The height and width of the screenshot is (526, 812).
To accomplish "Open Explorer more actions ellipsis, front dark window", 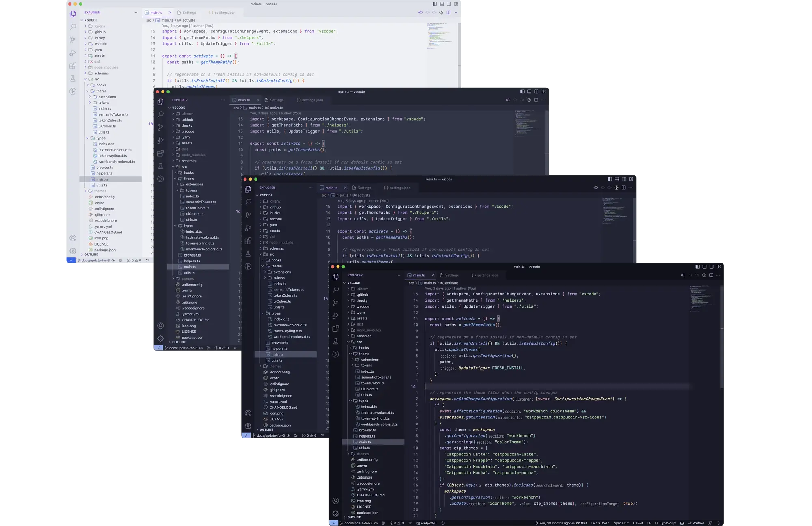I will pos(398,275).
